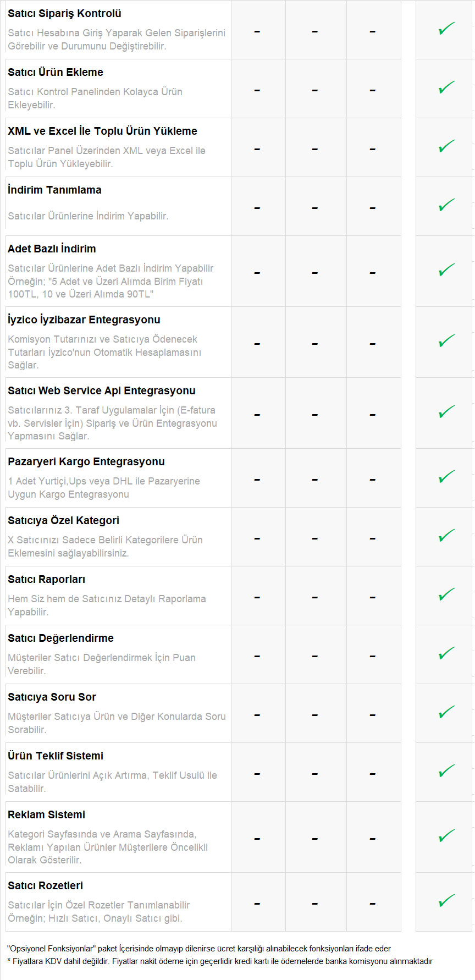
Task: Click the Satıcı Raporları row checkmark
Action: (x=446, y=594)
